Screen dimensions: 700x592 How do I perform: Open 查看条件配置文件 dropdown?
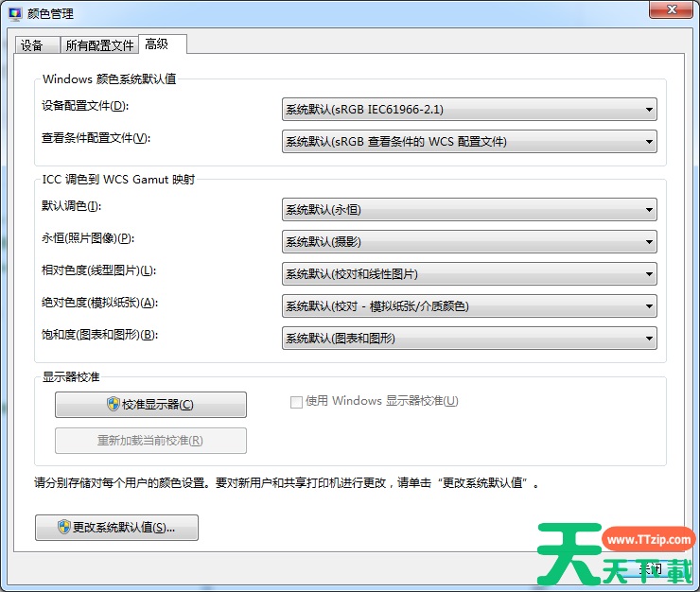point(469,142)
